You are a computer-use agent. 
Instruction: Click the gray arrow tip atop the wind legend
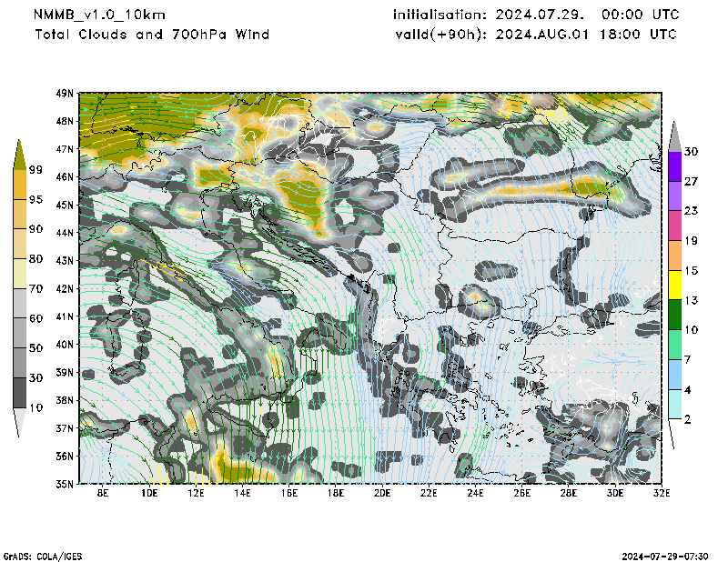pyautogui.click(x=675, y=135)
